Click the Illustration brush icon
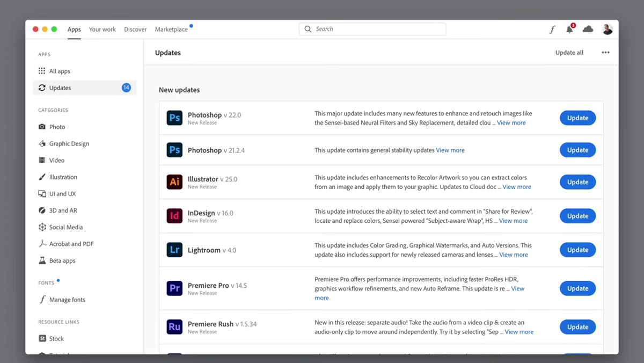The height and width of the screenshot is (363, 644). pos(42,177)
